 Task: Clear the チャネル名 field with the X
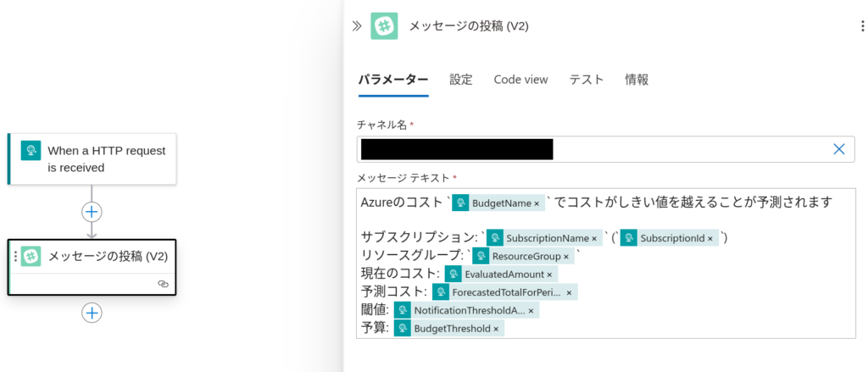point(839,149)
